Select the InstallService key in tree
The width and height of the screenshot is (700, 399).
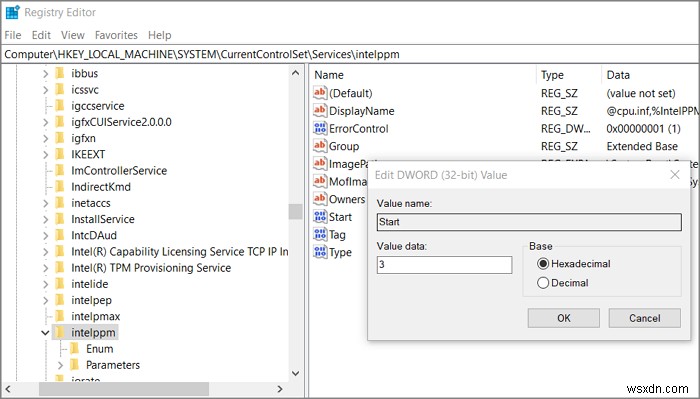tap(103, 219)
